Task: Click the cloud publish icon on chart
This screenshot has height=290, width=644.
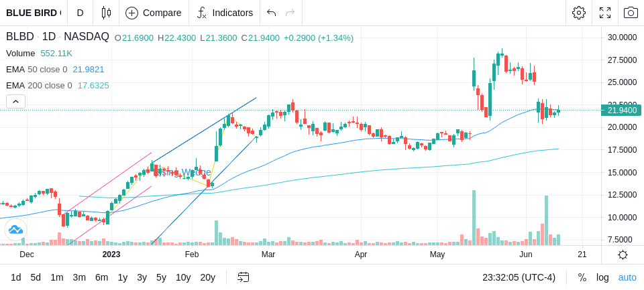Action: [x=15, y=230]
